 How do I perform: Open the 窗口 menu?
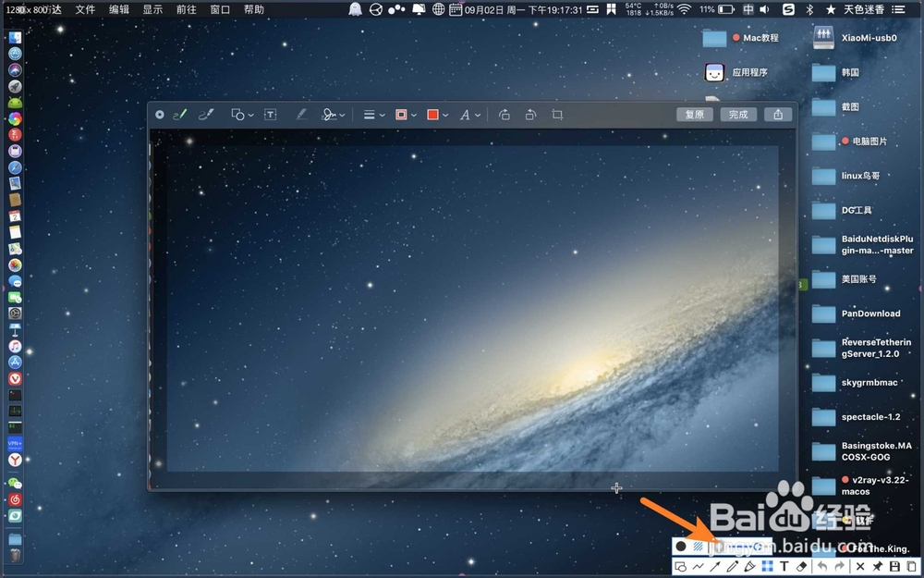(220, 9)
